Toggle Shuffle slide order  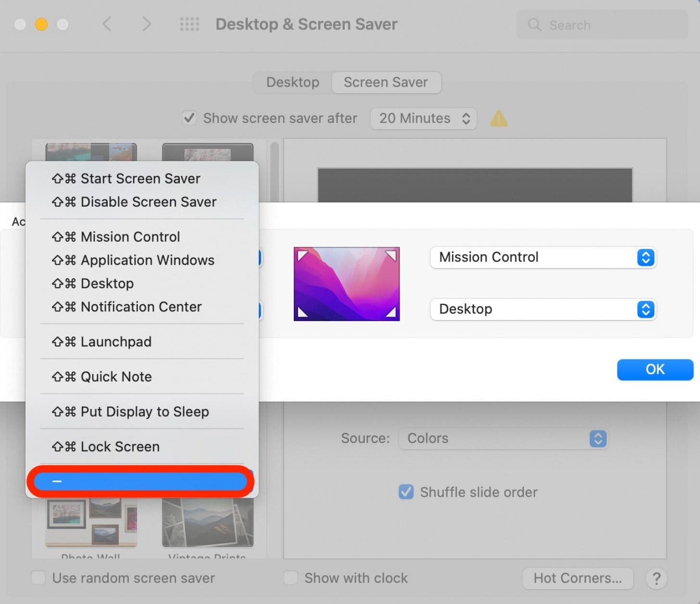406,492
